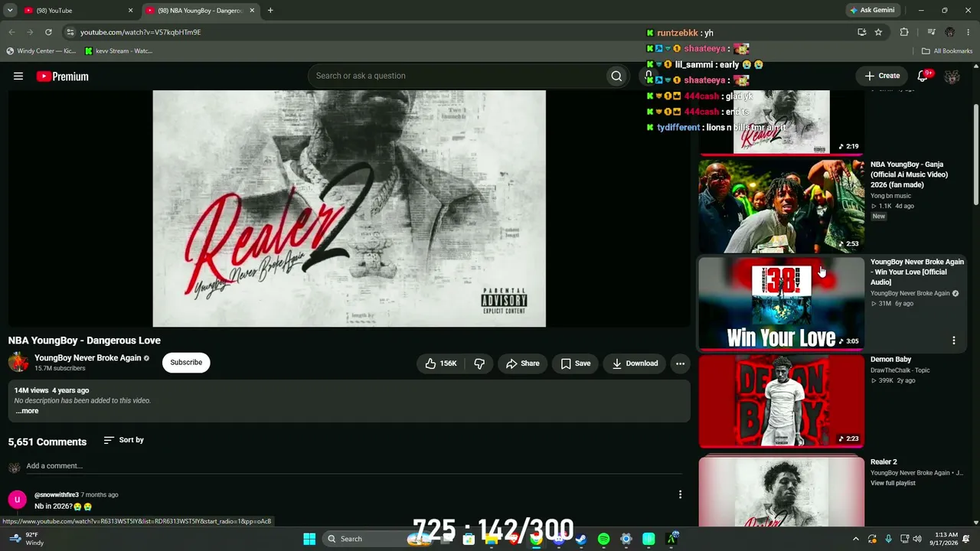The image size is (980, 551).
Task: Open the Windows notification center icon
Action: point(966,539)
